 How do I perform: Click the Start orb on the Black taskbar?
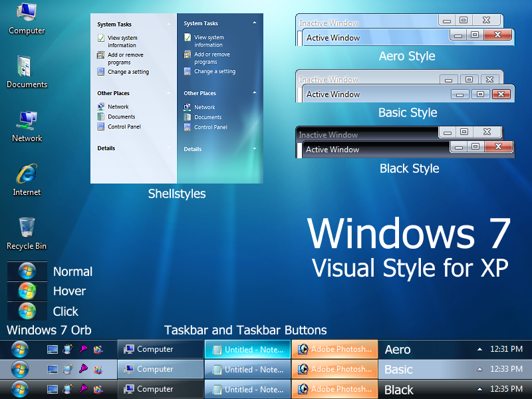pyautogui.click(x=20, y=389)
